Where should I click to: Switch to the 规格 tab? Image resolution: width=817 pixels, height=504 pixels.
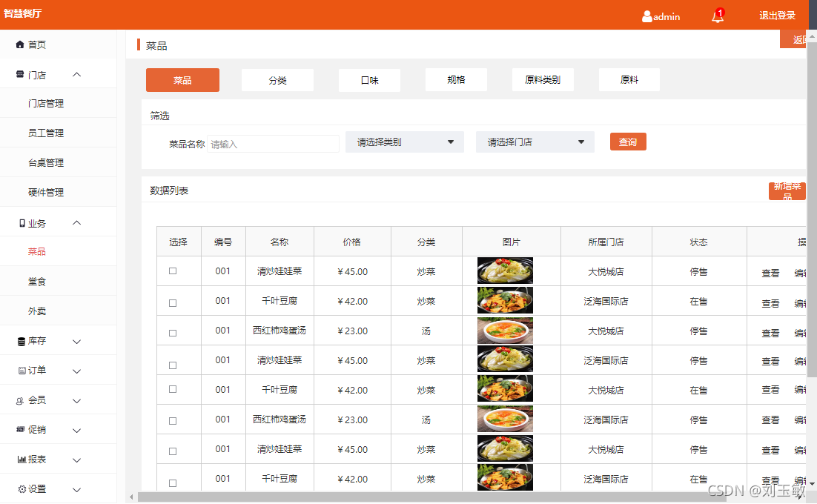tap(456, 79)
